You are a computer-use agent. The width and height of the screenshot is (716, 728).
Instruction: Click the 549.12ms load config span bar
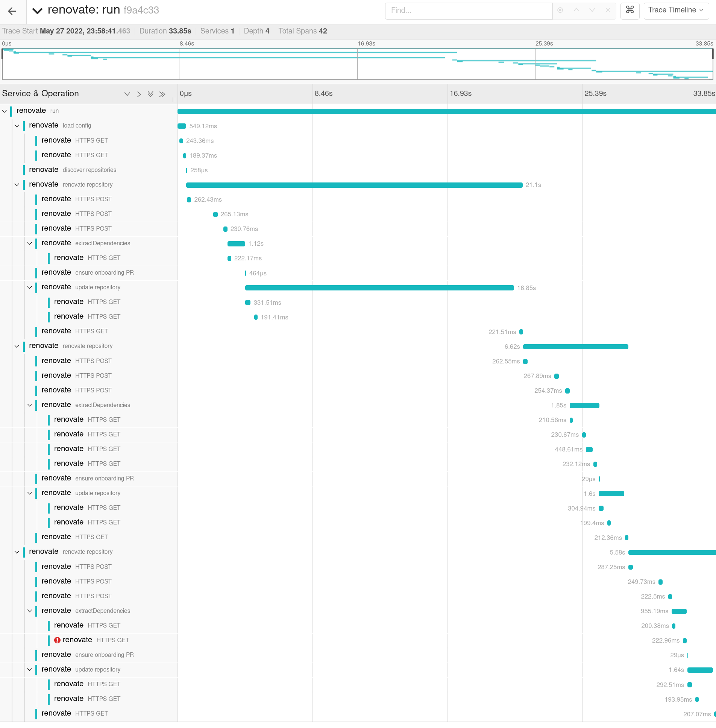point(182,126)
